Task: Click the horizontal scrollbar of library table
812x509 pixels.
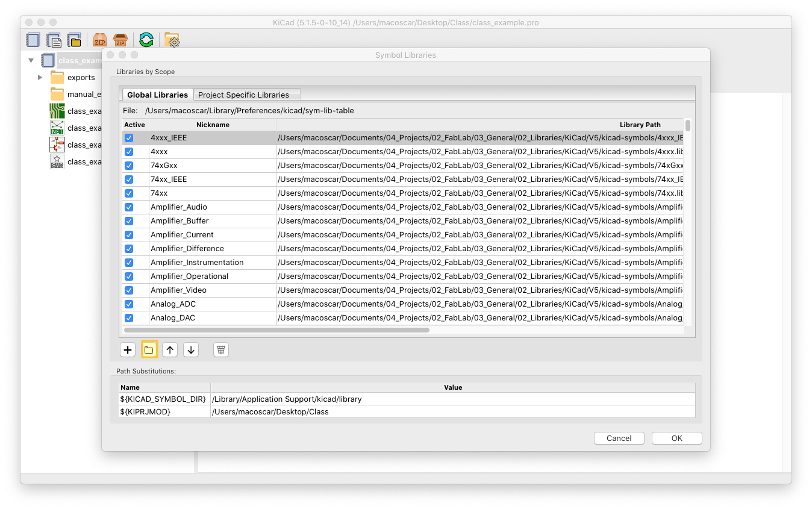Action: pos(276,330)
